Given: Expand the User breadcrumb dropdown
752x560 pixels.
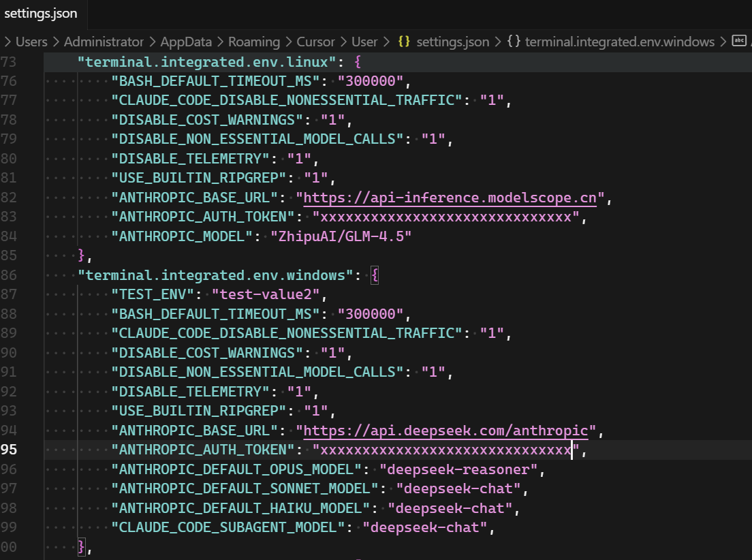Looking at the screenshot, I should pos(365,42).
